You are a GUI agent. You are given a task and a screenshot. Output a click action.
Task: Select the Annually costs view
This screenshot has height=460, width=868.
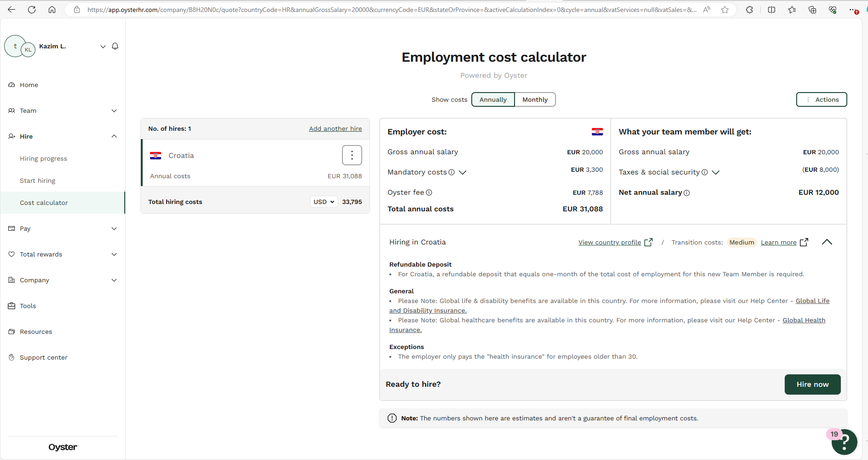[x=492, y=99]
